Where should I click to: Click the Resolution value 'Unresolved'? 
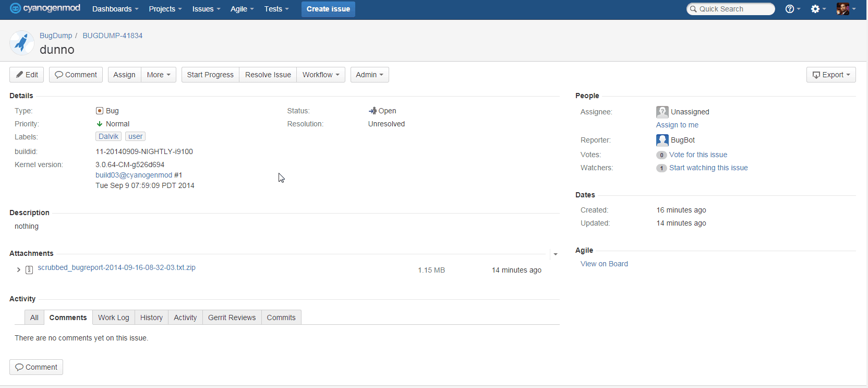tap(387, 124)
